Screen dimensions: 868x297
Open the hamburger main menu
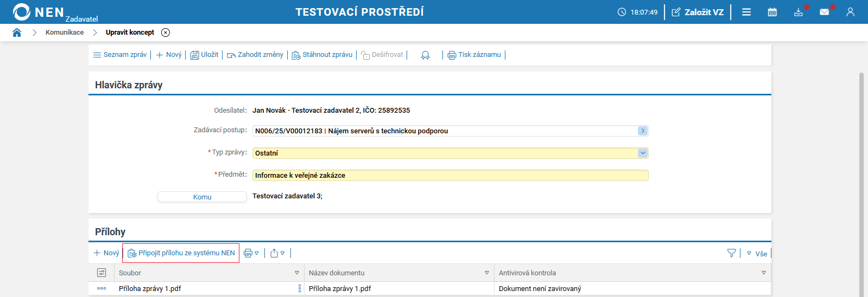[x=746, y=12]
